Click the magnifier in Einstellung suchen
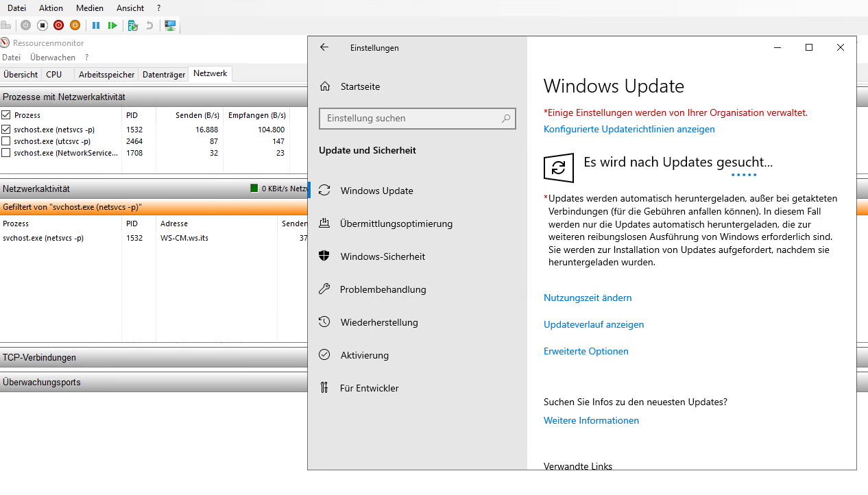Screen dimensions: 868x495 tap(506, 118)
